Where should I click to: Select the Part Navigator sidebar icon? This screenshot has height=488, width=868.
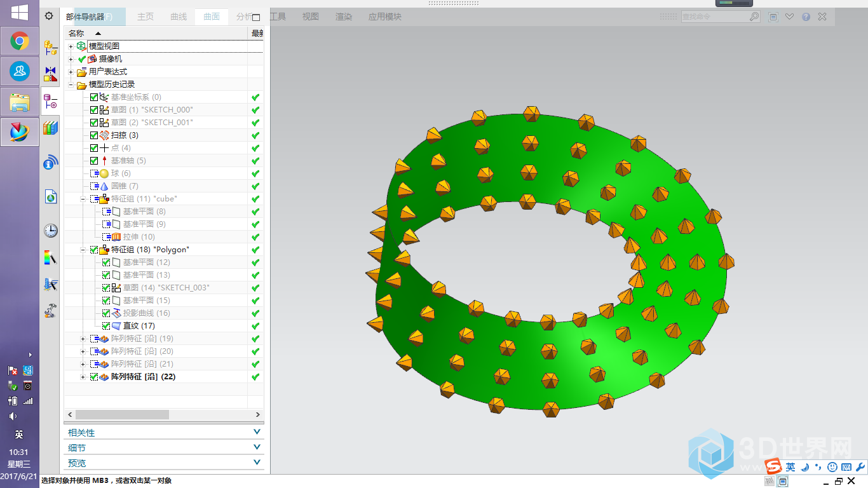[x=50, y=101]
